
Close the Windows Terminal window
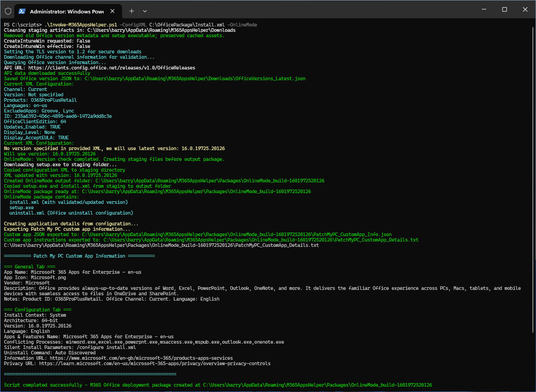pos(525,10)
